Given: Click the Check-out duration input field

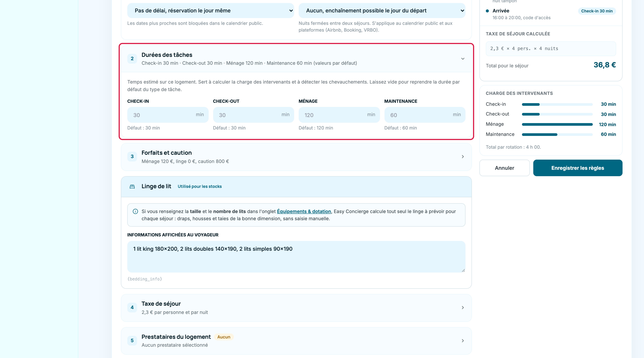Looking at the screenshot, I should pos(253,115).
